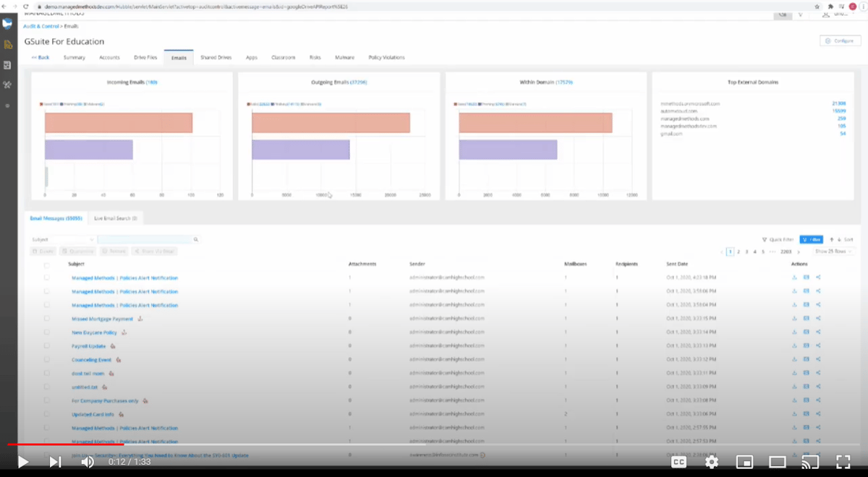Mute the video volume
The width and height of the screenshot is (868, 477).
[88, 462]
